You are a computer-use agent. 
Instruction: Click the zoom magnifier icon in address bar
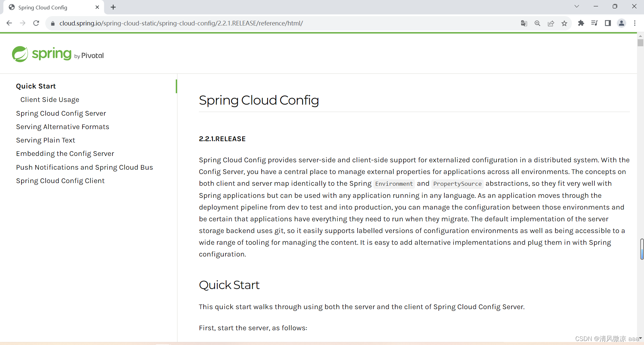(x=537, y=23)
